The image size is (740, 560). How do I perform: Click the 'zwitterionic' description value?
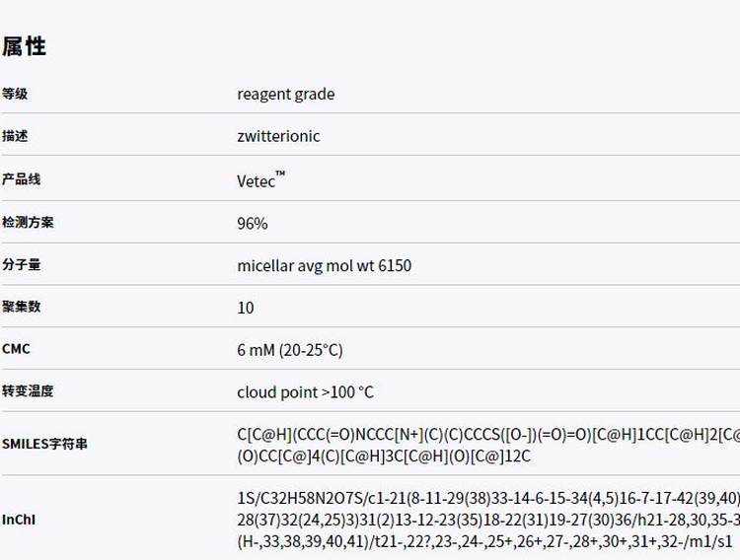pos(278,136)
